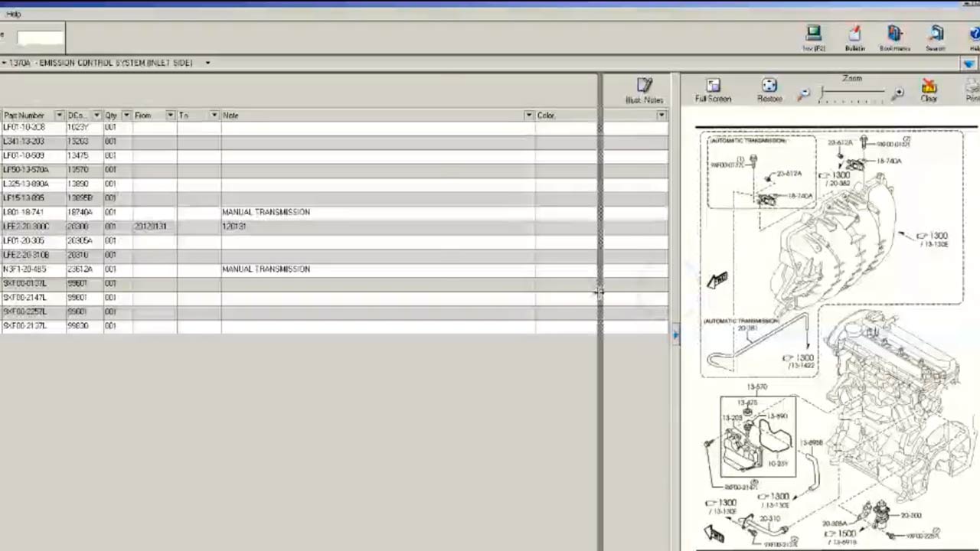Switch the diagram to Full Screen
Image resolution: width=980 pixels, height=551 pixels.
pos(713,90)
